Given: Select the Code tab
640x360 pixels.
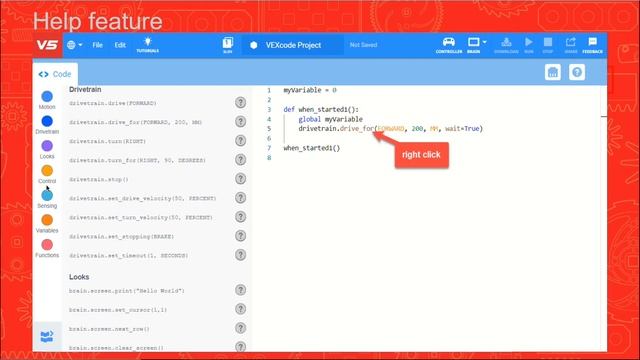Looking at the screenshot, I should click(x=55, y=74).
